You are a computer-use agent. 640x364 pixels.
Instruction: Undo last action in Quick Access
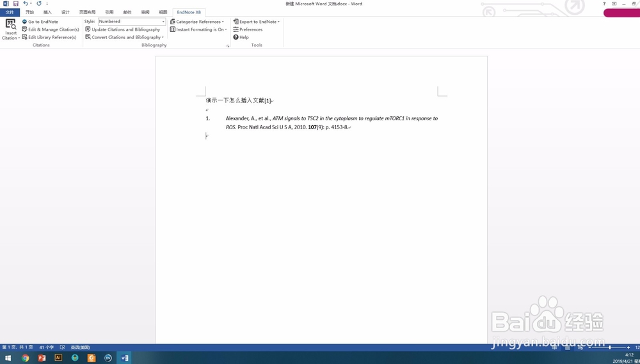point(26,4)
